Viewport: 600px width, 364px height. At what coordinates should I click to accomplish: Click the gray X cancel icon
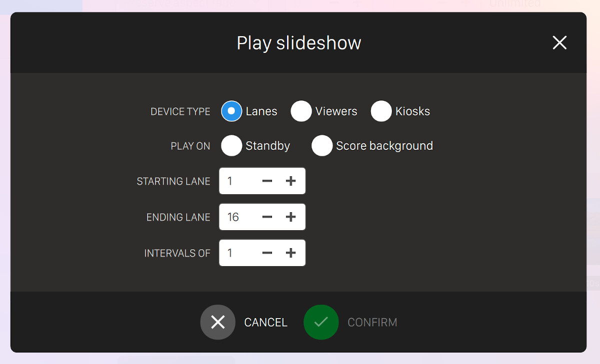[218, 322]
